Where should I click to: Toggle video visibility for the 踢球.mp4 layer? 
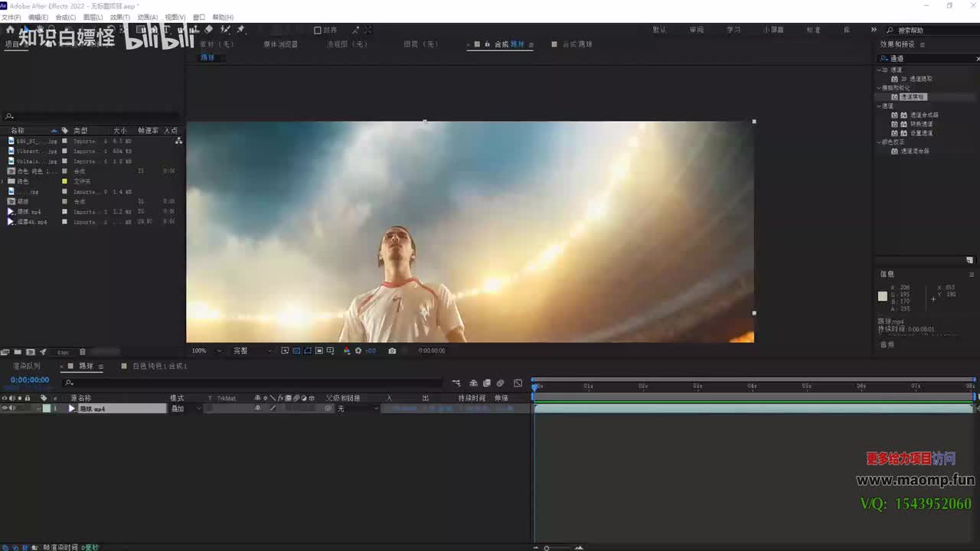point(5,409)
